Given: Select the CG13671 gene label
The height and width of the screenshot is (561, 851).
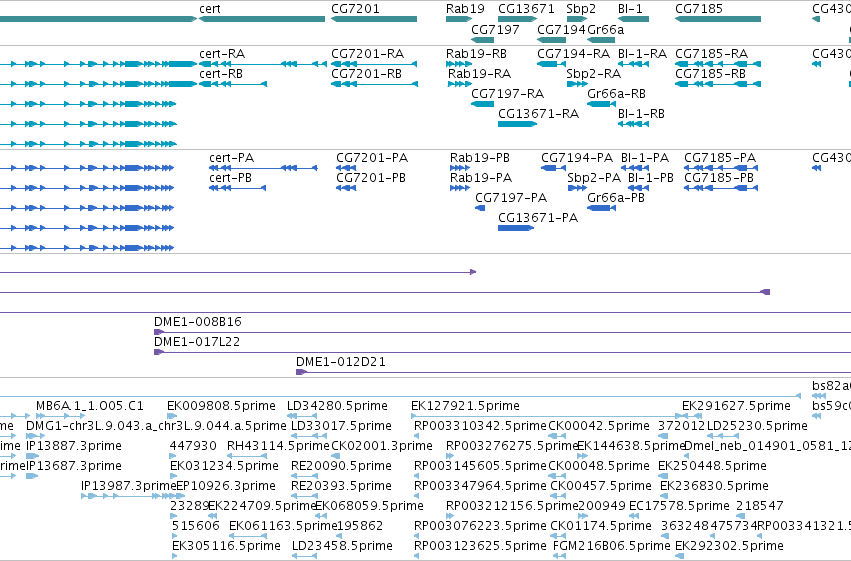Looking at the screenshot, I should (526, 9).
